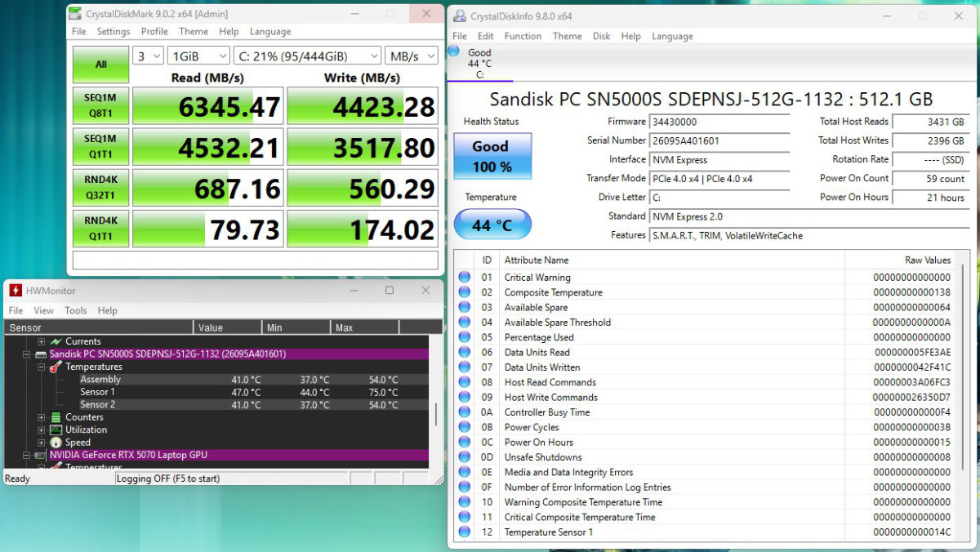Click the CrystalDiskMark app icon in title bar
980x552 pixels.
pyautogui.click(x=75, y=13)
